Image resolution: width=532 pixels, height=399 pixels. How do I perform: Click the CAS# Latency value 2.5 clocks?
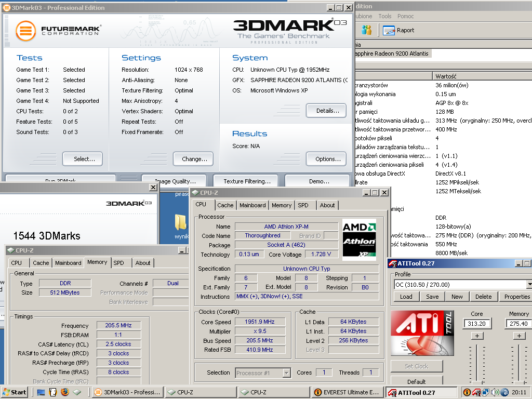tap(118, 344)
